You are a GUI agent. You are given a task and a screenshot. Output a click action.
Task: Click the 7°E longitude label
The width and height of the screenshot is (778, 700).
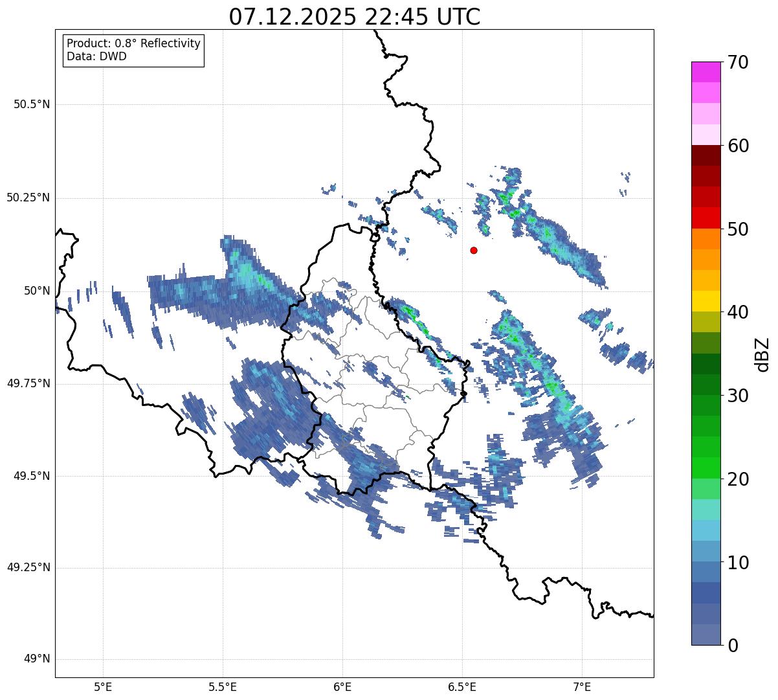click(582, 686)
